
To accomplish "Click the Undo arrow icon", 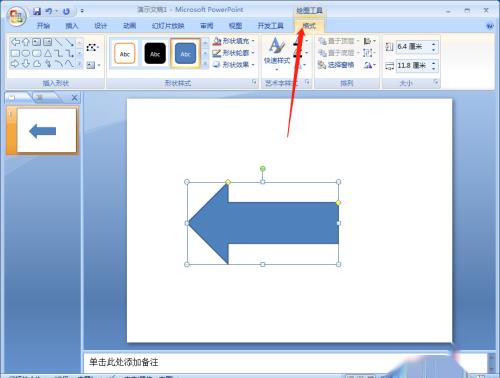I will (x=49, y=11).
